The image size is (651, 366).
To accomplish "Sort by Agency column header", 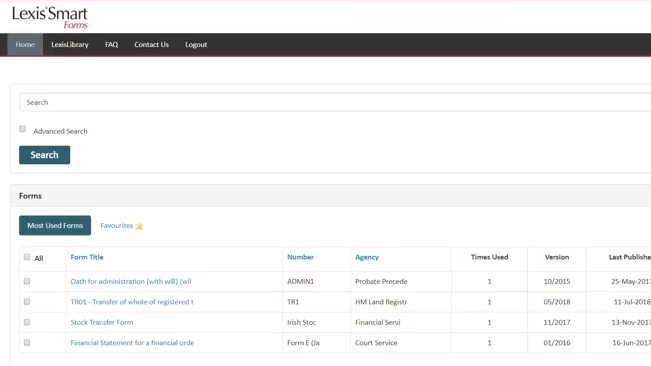I will 367,257.
